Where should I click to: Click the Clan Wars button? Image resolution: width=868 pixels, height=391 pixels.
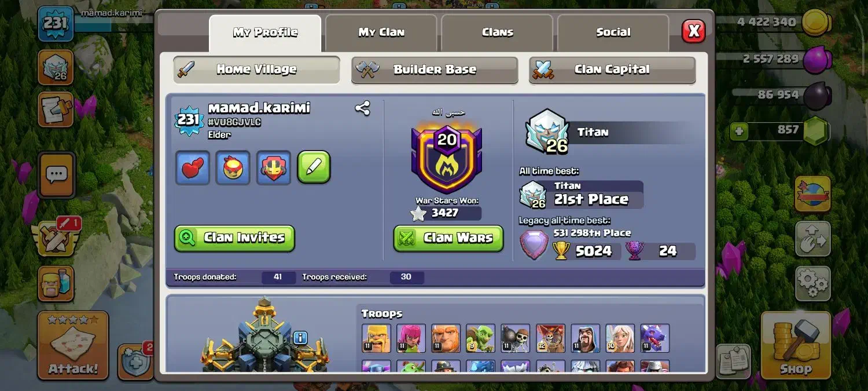[448, 238]
